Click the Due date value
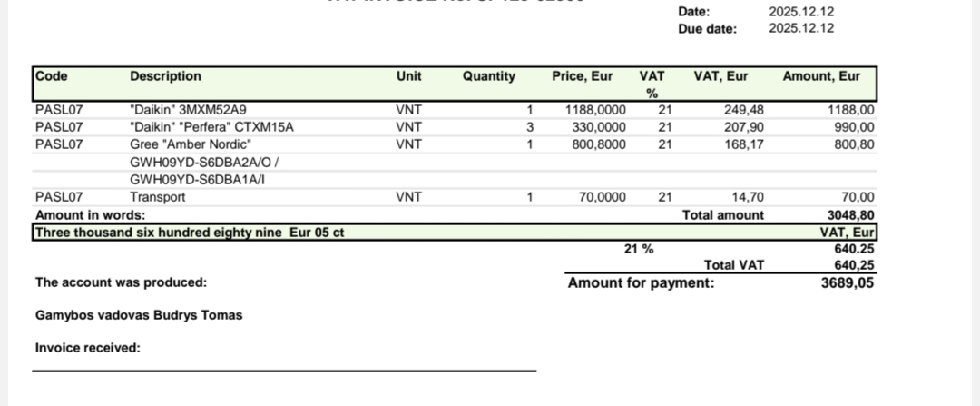 [801, 28]
